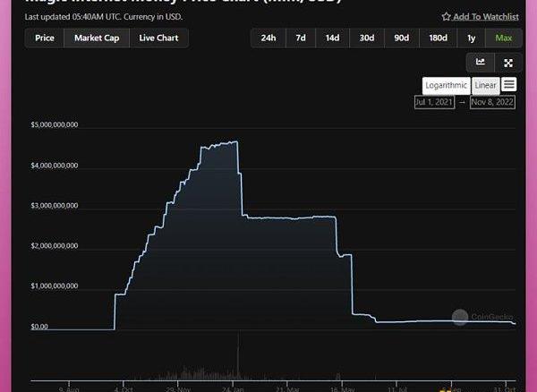The height and width of the screenshot is (392, 537).
Task: Open the Live Chart tab
Action: point(159,38)
